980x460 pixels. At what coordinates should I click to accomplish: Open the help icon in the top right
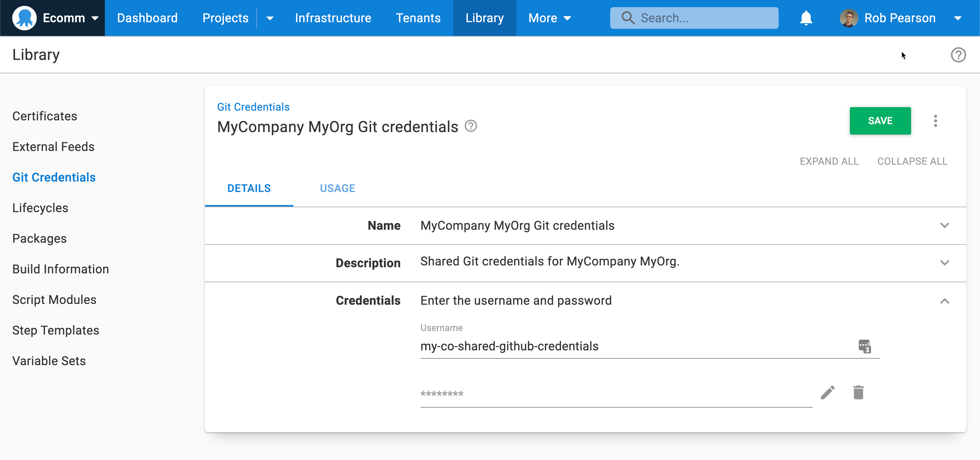point(958,55)
